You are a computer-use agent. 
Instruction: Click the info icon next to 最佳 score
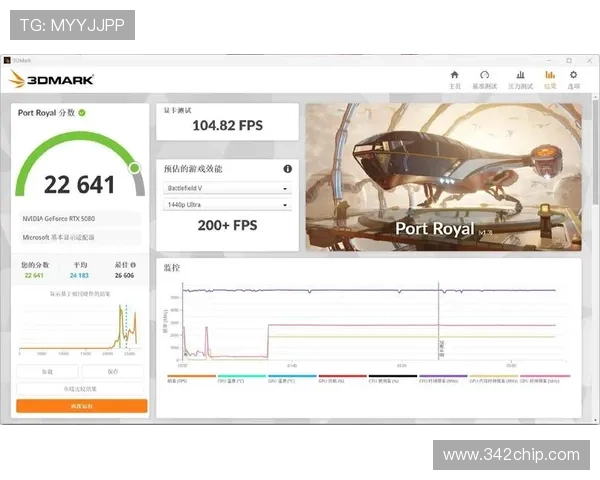(135, 266)
